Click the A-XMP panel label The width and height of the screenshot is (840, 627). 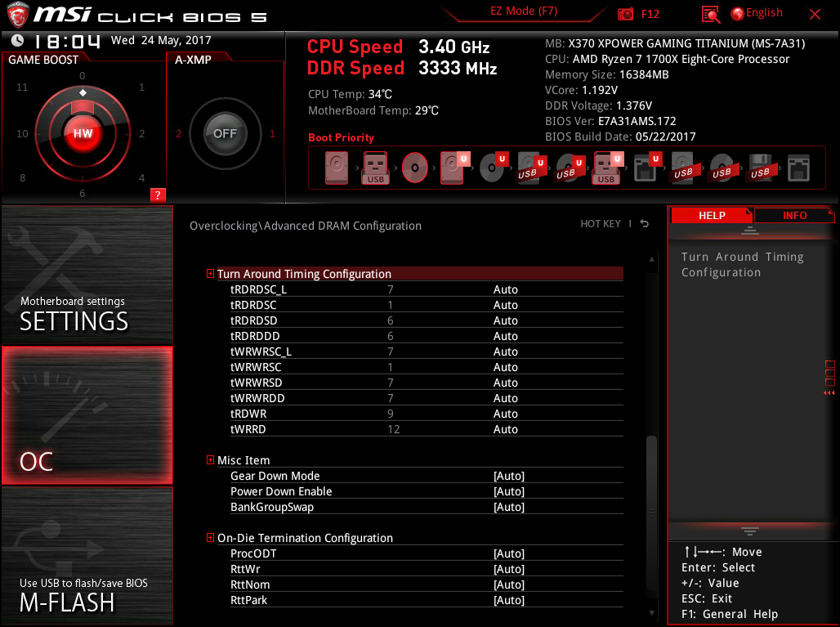pyautogui.click(x=193, y=60)
